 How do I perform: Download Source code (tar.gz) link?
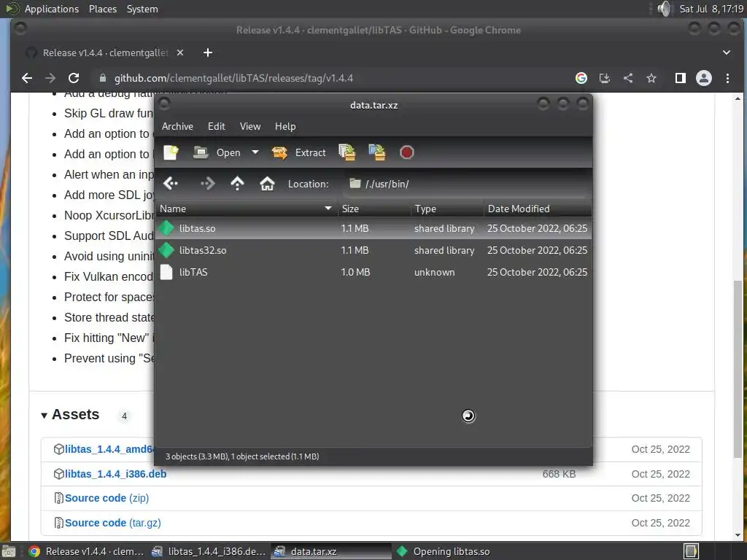113,523
